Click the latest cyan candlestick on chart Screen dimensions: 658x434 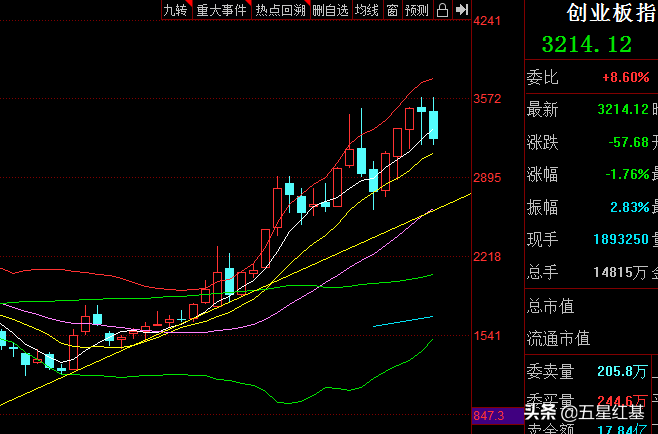tap(433, 125)
